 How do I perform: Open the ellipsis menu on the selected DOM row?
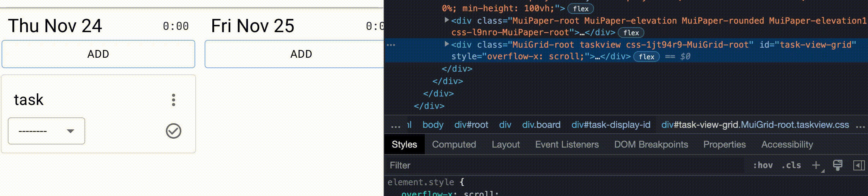(391, 45)
